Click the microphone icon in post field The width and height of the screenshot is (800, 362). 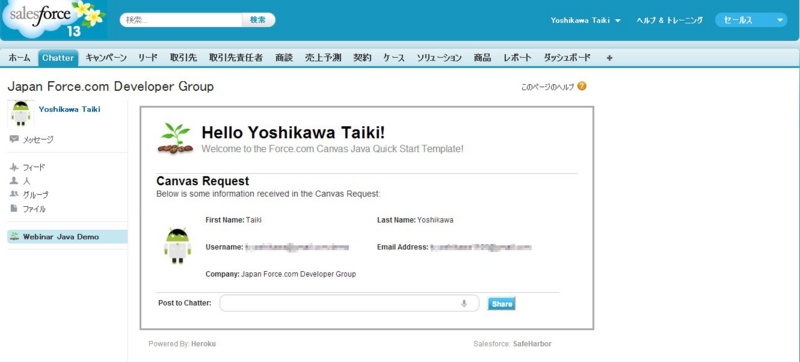click(x=464, y=303)
